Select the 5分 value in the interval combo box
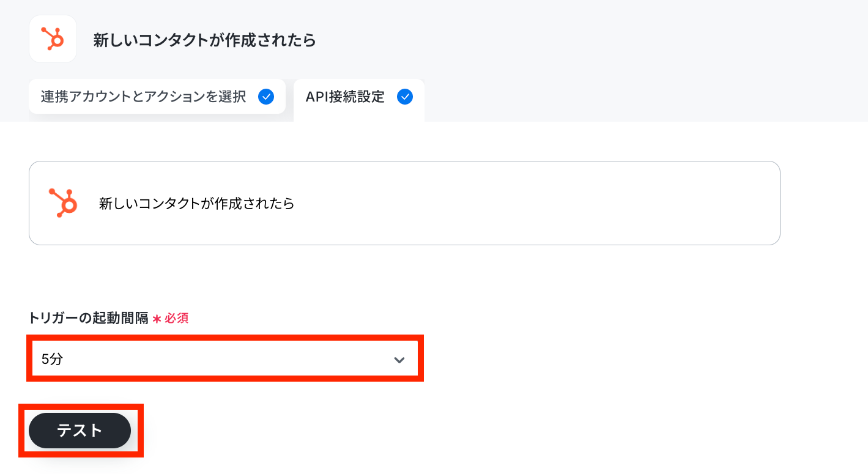868x474 pixels. coord(52,359)
